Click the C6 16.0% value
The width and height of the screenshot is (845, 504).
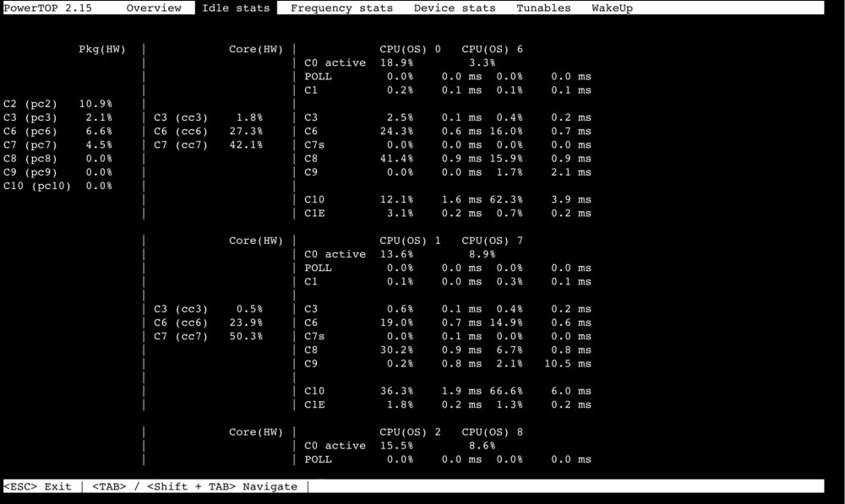(506, 132)
